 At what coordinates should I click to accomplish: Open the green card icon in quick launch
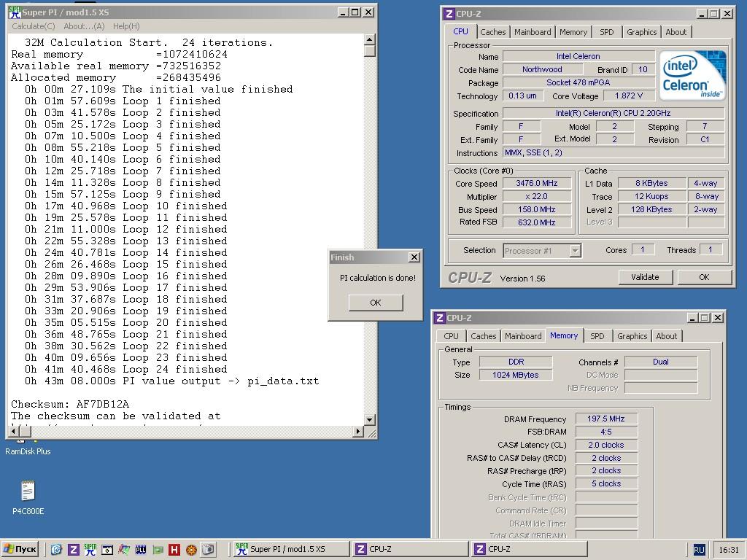(x=158, y=550)
